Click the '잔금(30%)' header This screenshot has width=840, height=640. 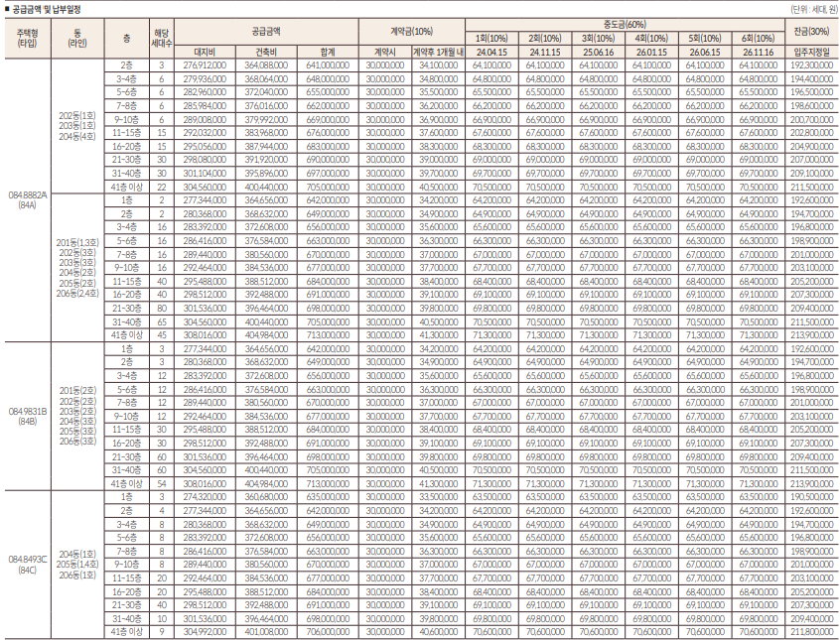[x=812, y=32]
